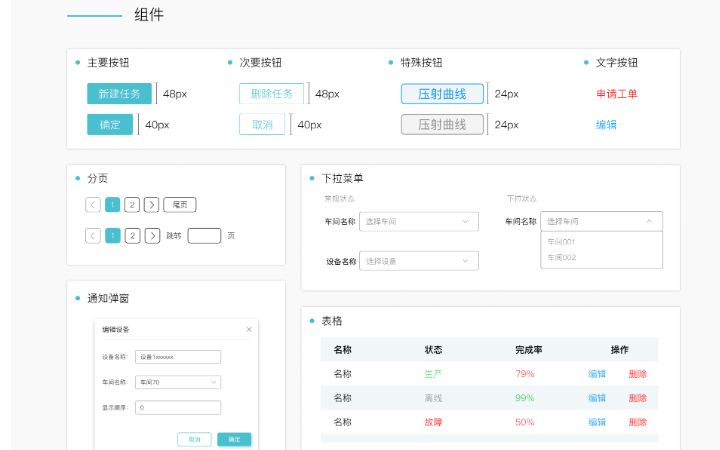Click the up chevron of the open 选择车间 dropdown
Viewport: 720px width, 450px height.
pos(649,221)
